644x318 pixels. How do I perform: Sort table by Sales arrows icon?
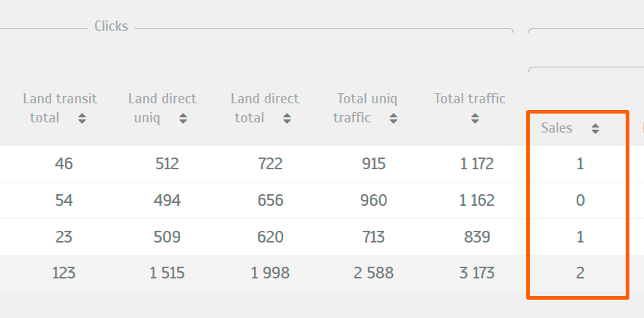click(596, 129)
